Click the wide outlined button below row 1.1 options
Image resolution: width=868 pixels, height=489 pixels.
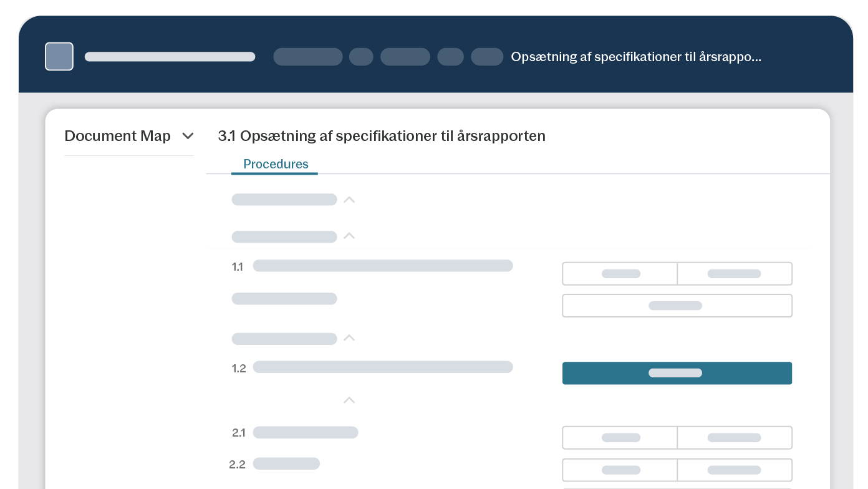tap(677, 306)
